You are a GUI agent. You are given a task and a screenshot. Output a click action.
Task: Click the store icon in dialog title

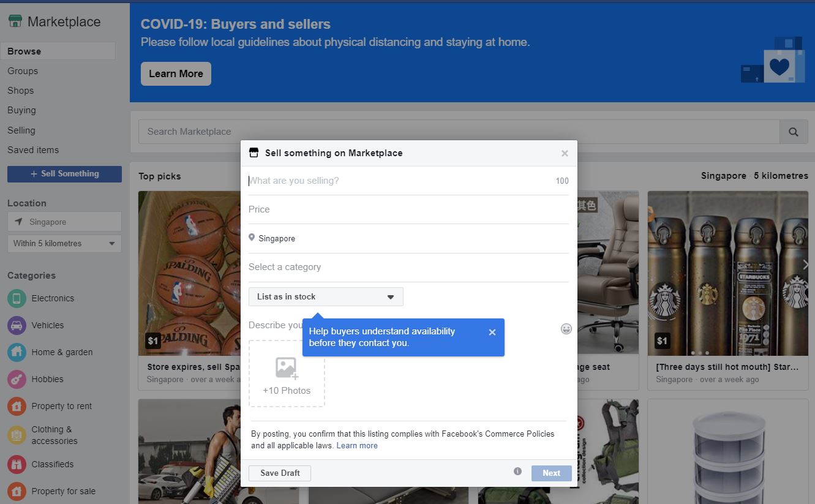pos(254,153)
